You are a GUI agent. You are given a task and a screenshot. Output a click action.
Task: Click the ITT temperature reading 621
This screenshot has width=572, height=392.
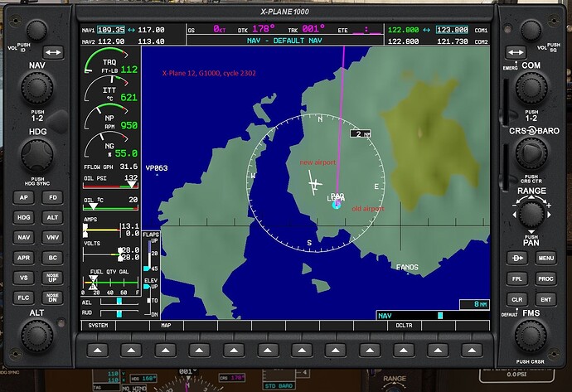coord(129,97)
